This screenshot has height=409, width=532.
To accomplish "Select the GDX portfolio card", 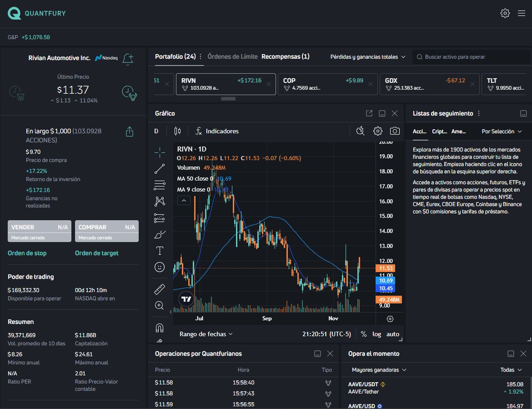I will click(429, 84).
